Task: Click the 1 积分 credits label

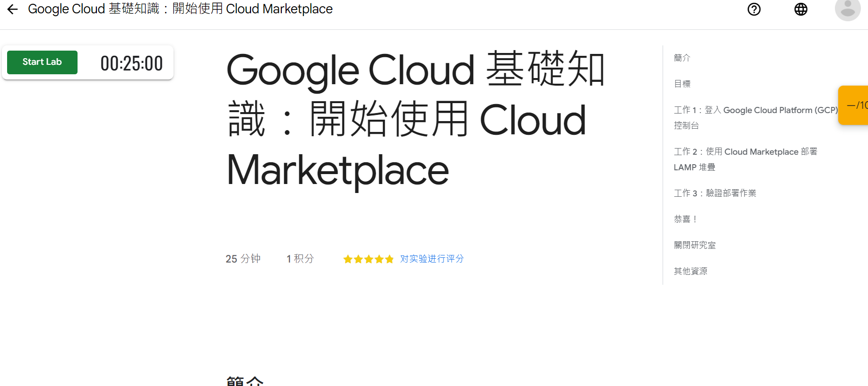Action: [x=300, y=259]
